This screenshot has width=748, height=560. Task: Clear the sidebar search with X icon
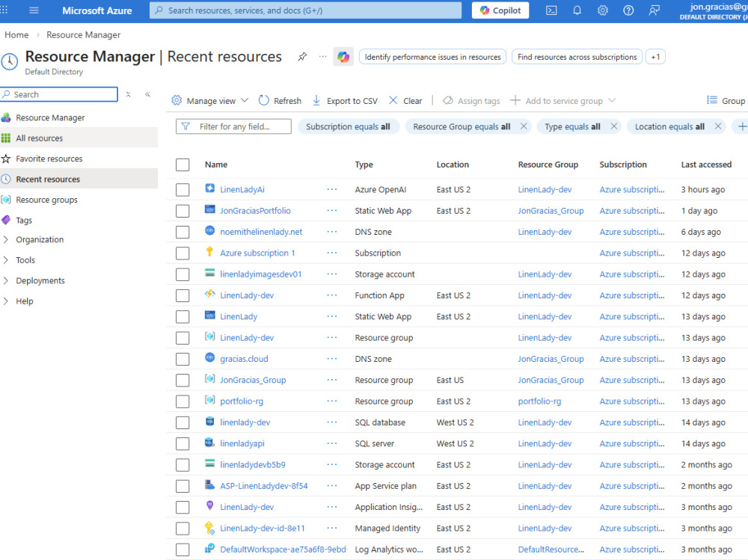[x=129, y=94]
